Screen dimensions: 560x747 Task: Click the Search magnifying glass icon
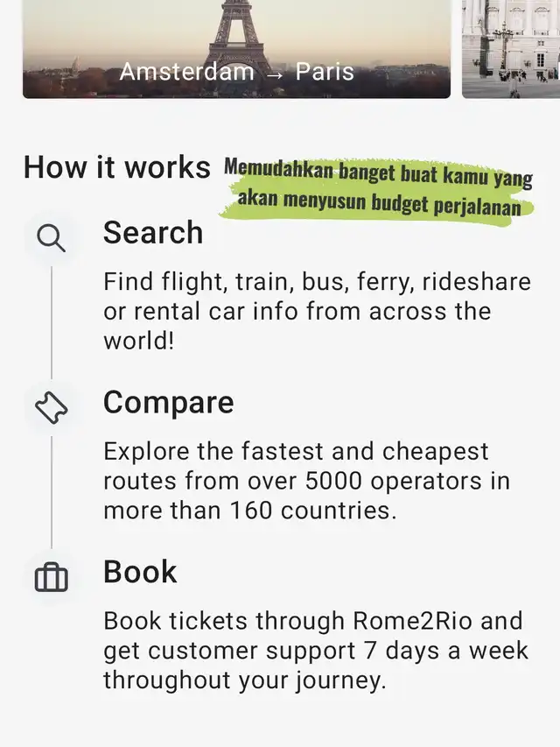(x=51, y=238)
